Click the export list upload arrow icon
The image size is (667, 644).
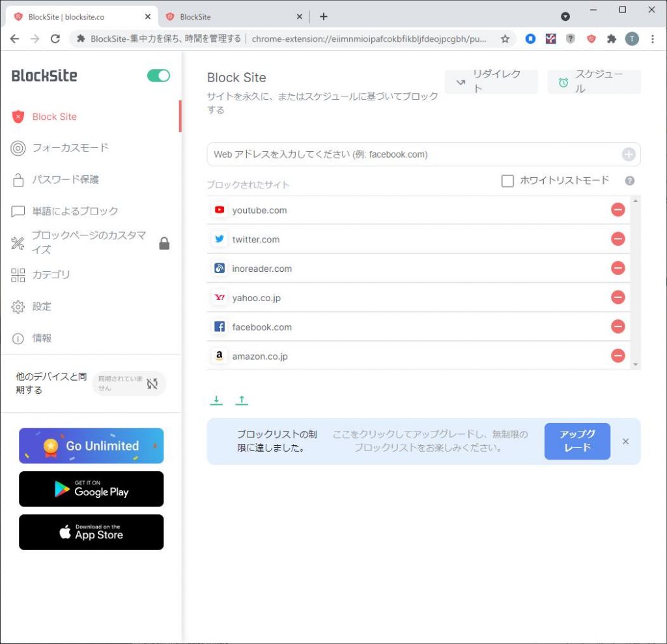click(242, 400)
